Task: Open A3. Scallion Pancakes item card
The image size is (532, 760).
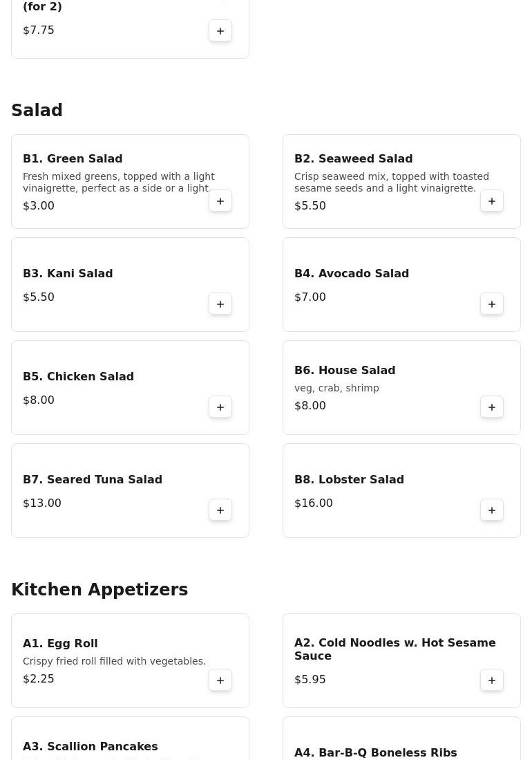Action: coord(130,739)
